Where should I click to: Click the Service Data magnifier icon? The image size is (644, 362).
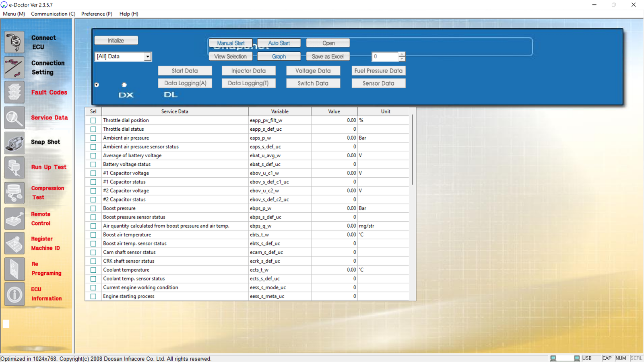(14, 117)
